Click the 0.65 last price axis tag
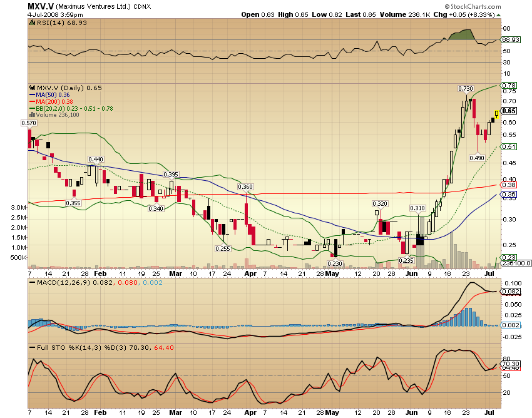Image resolution: width=532 pixels, height=418 pixels. tap(508, 110)
